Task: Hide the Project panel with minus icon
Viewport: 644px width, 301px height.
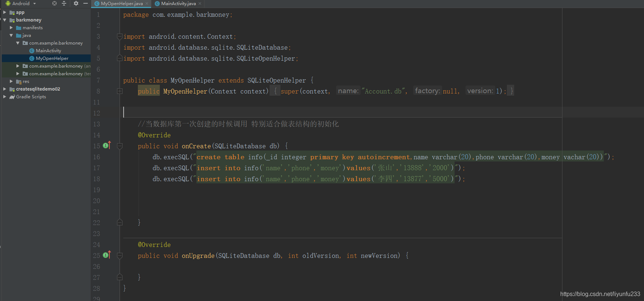Action: [86, 3]
